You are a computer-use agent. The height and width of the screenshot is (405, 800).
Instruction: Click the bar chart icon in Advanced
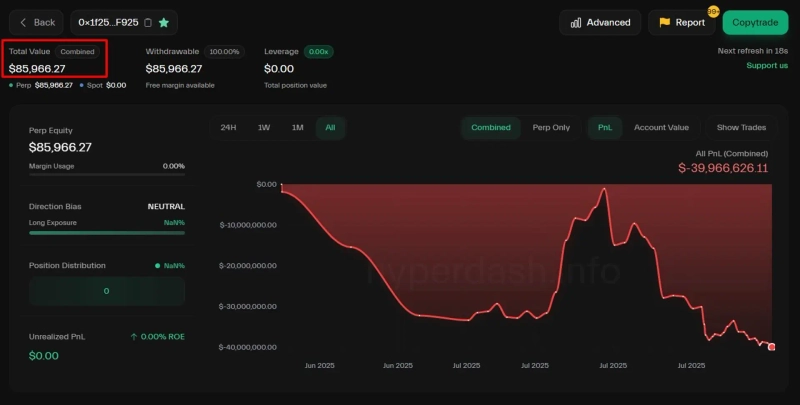[576, 22]
